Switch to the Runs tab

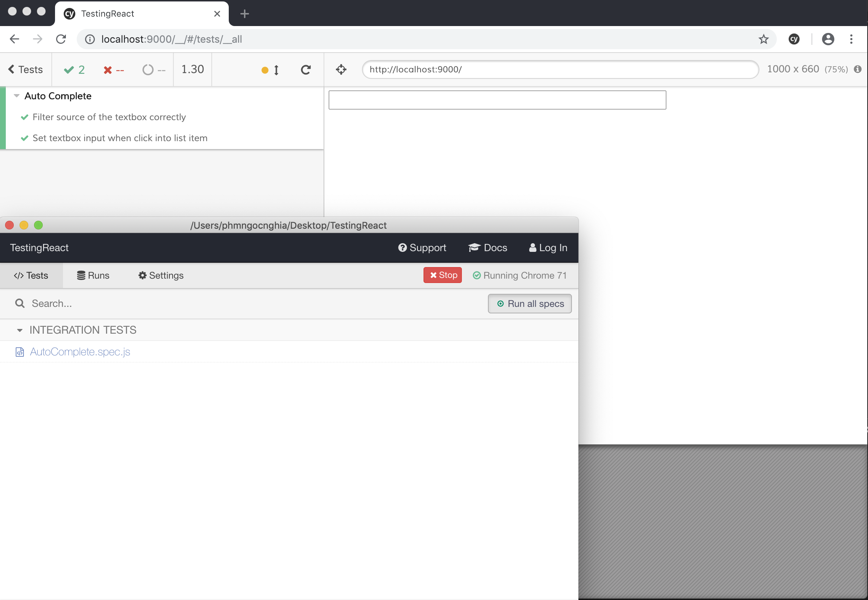tap(93, 275)
